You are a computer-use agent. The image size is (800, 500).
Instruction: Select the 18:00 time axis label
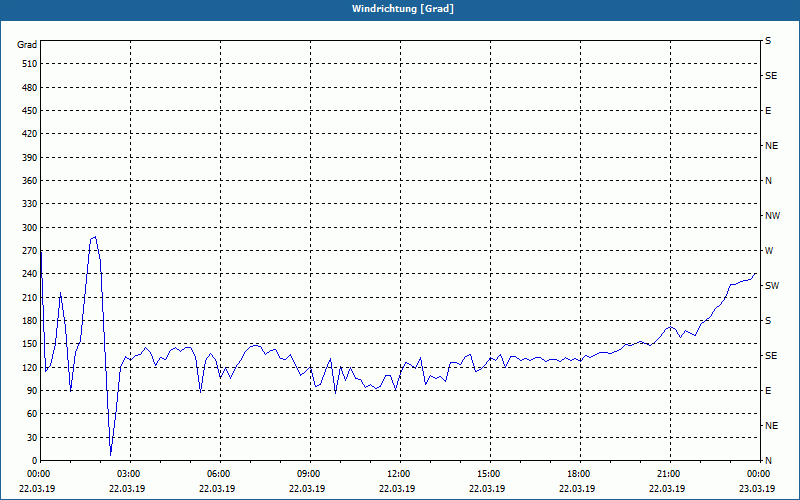pos(580,474)
